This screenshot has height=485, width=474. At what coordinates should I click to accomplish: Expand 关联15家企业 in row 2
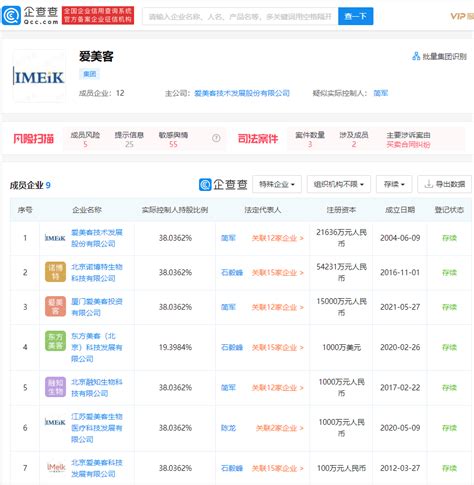pyautogui.click(x=278, y=273)
